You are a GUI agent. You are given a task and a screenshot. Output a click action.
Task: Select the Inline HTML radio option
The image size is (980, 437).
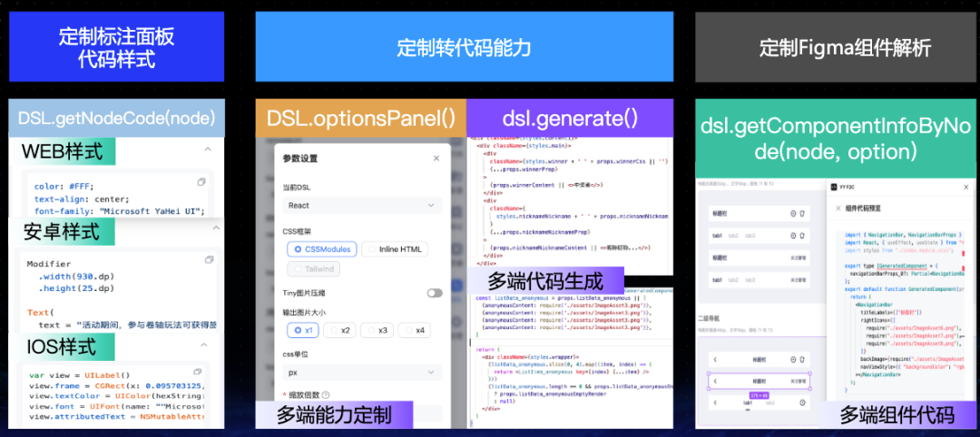(395, 249)
